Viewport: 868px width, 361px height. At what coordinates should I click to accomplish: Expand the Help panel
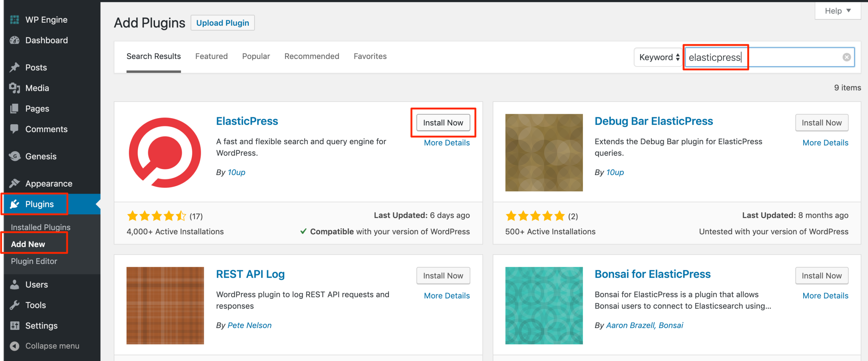(x=837, y=10)
